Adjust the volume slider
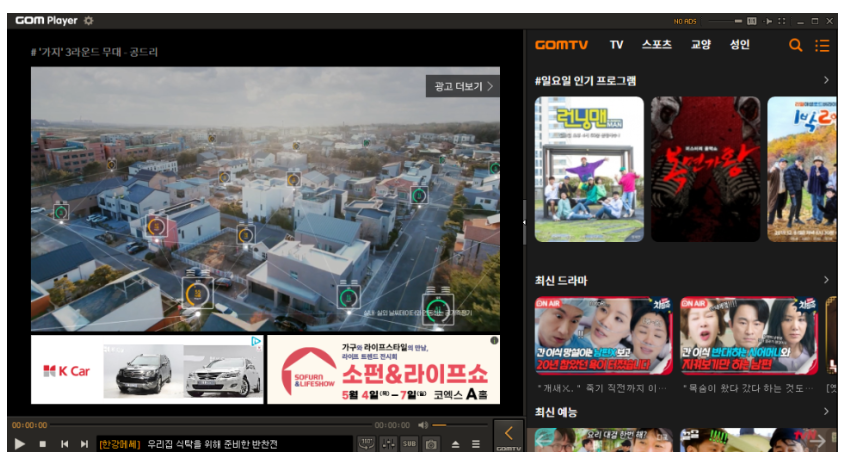 tap(459, 425)
